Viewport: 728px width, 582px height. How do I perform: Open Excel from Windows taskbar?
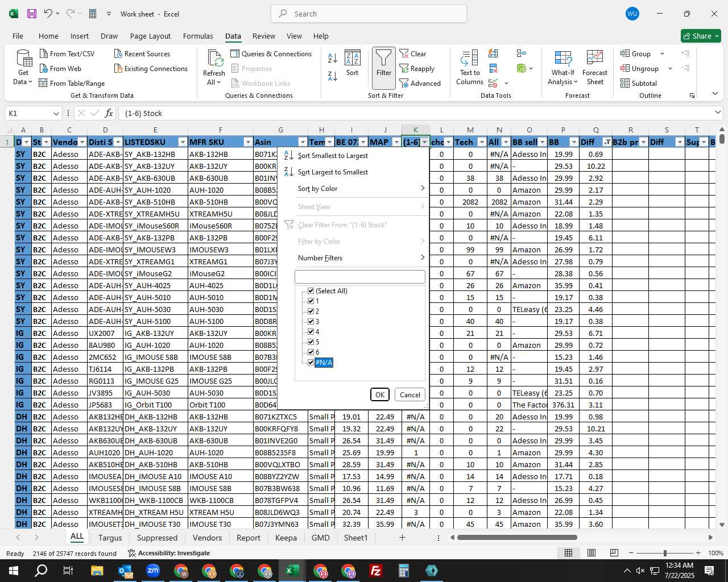tap(292, 571)
